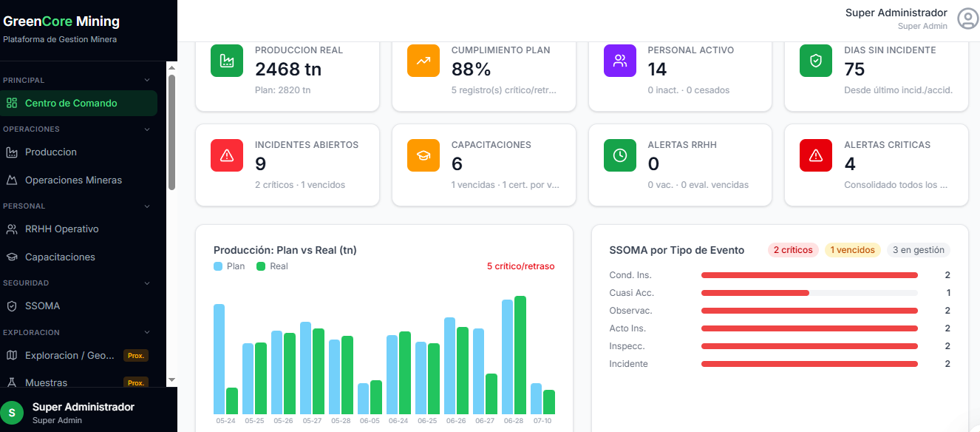Open Exploracion / Geo... menu item
Viewport: 980px width, 432px height.
tap(78, 355)
